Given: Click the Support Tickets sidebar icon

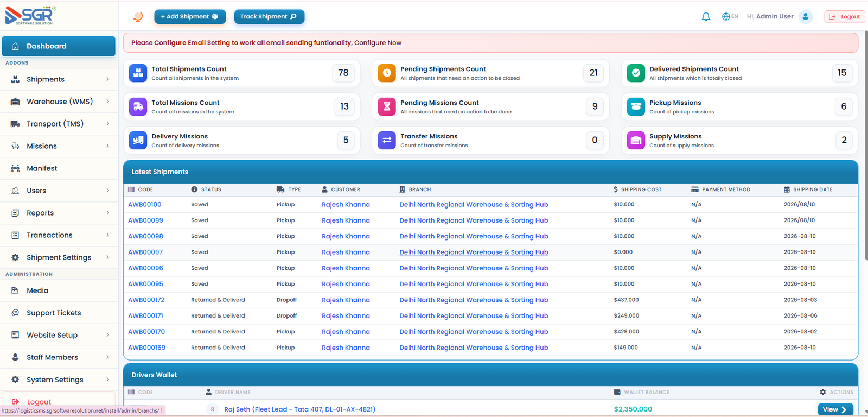Looking at the screenshot, I should click(x=15, y=313).
